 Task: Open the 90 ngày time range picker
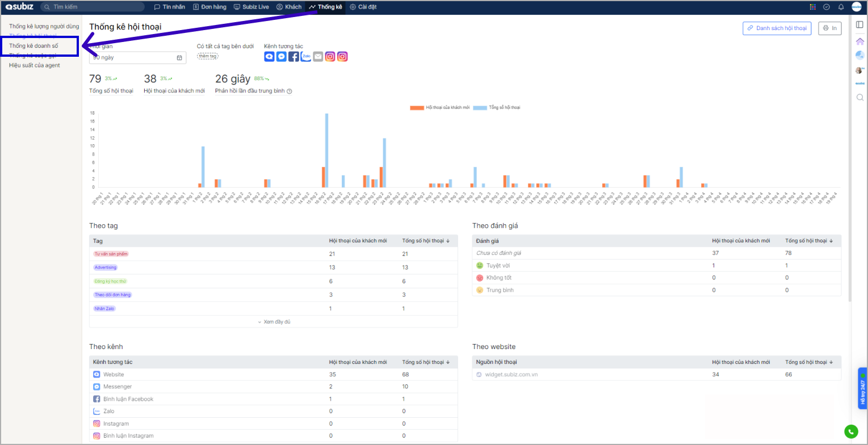tap(137, 57)
